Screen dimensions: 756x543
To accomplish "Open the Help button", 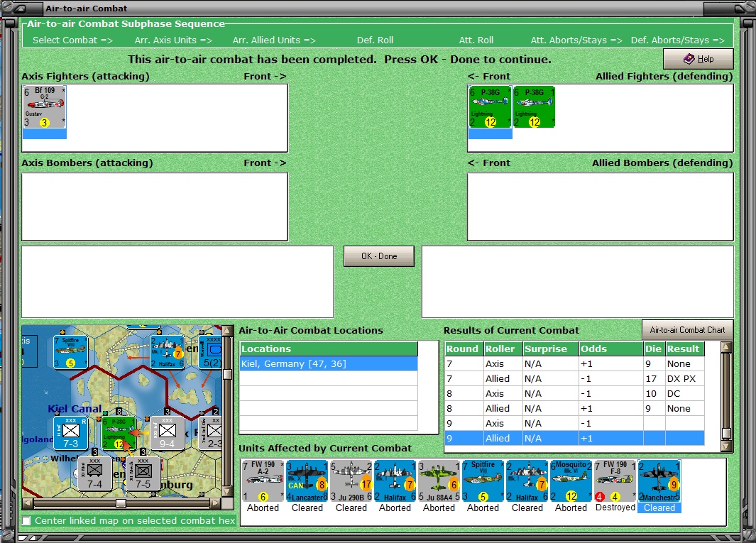I will pos(699,59).
